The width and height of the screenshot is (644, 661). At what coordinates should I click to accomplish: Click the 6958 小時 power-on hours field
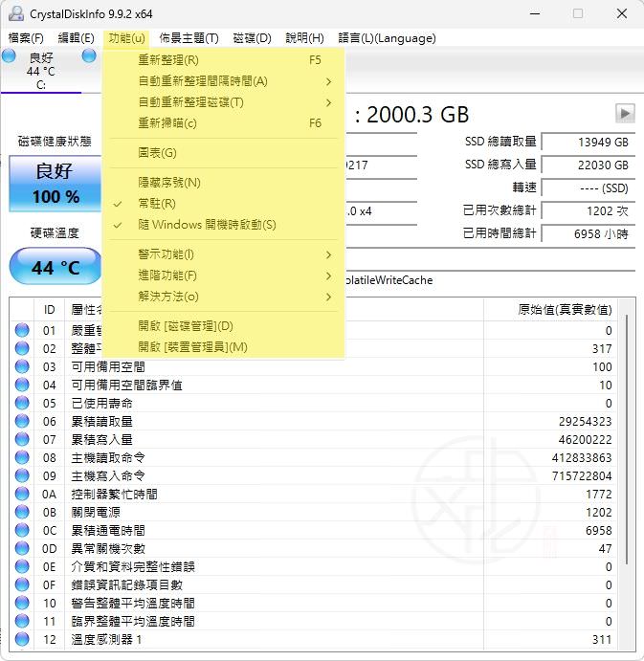tap(588, 233)
